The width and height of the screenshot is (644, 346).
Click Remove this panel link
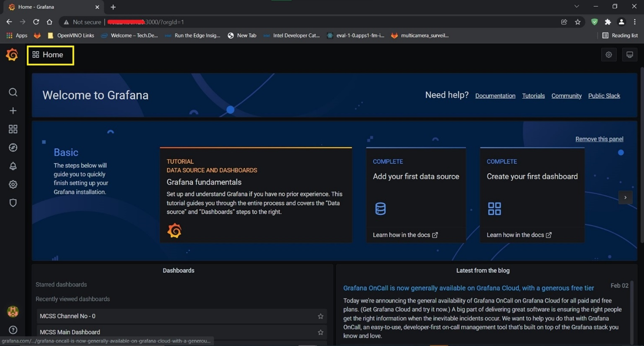point(599,139)
